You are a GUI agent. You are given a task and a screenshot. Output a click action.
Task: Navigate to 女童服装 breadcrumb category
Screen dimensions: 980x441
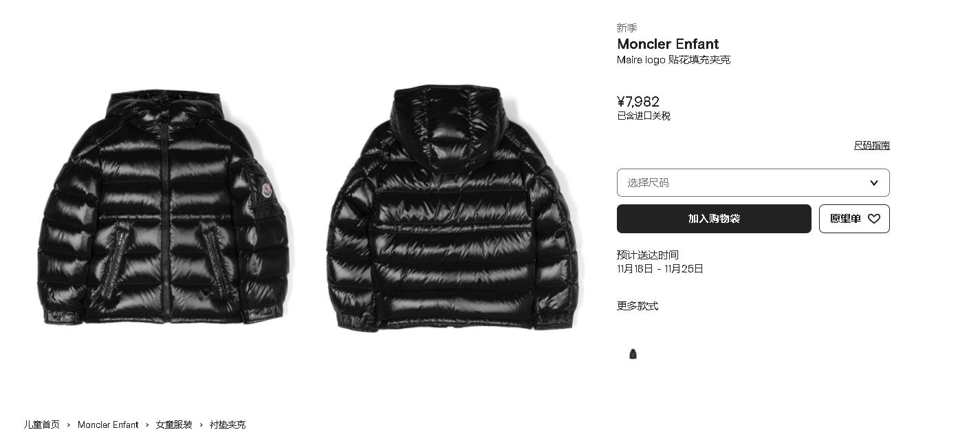(174, 425)
